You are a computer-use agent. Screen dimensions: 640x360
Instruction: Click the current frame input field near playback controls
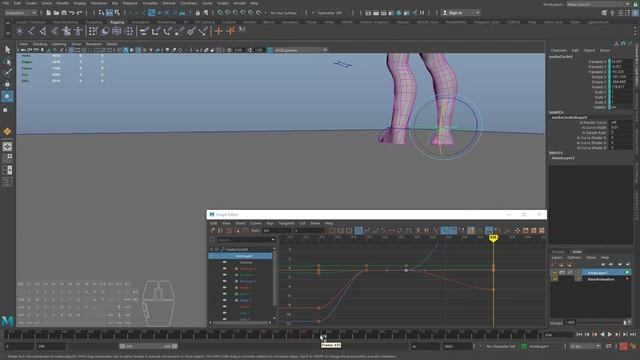tap(558, 335)
